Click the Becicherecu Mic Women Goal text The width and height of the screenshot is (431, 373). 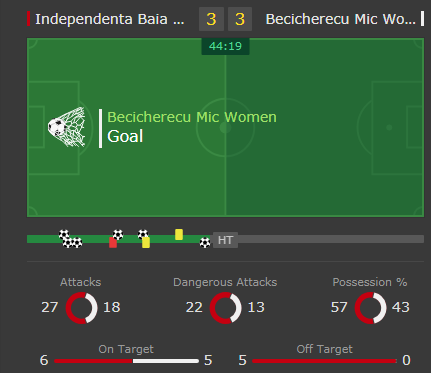tap(192, 127)
